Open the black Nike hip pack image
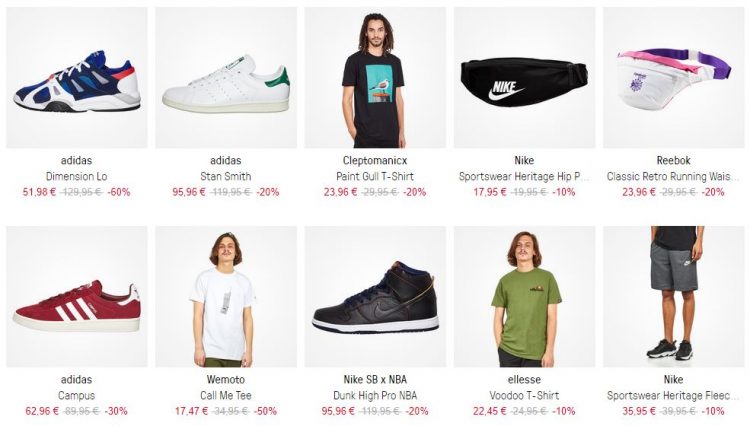The width and height of the screenshot is (750, 426). pos(524,77)
